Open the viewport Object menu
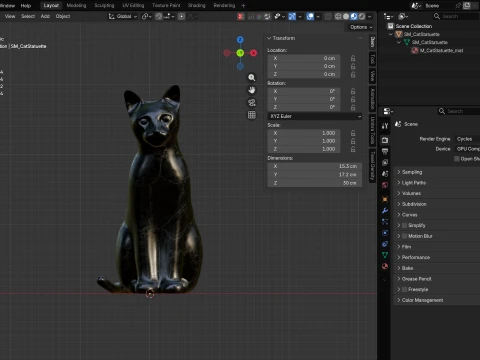This screenshot has height=360, width=480. coord(63,16)
